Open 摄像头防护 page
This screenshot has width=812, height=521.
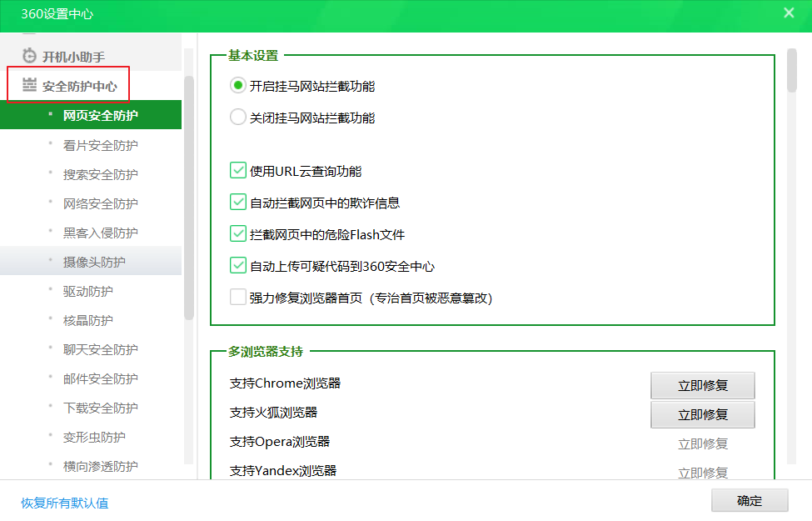[91, 262]
